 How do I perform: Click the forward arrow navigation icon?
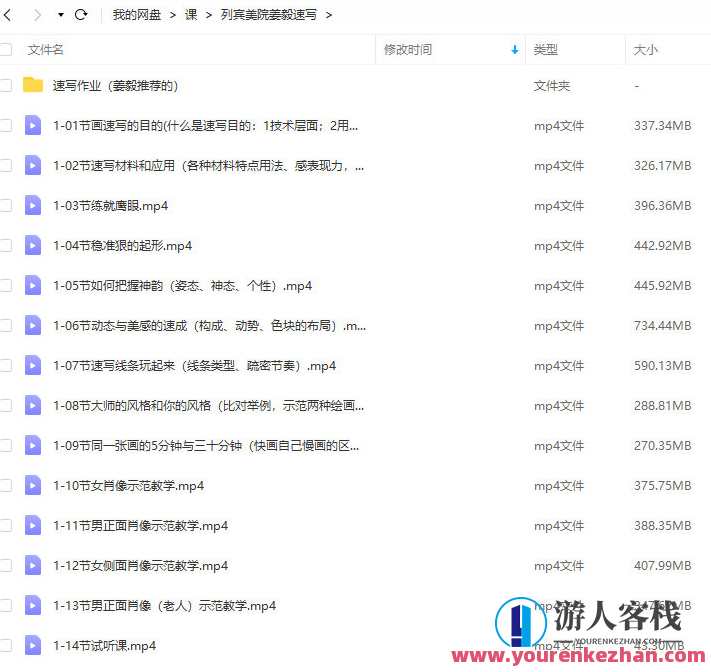(x=39, y=15)
